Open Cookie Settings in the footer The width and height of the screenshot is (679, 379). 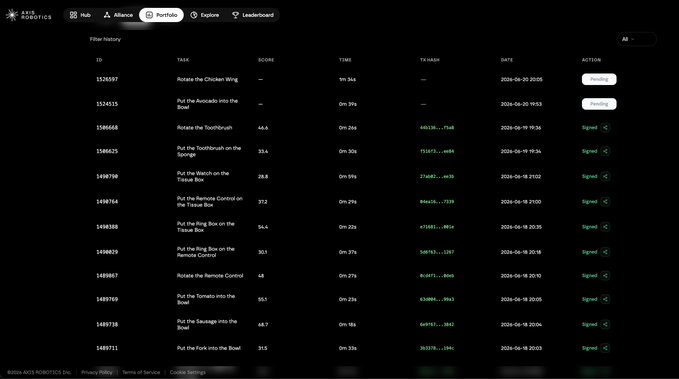188,372
